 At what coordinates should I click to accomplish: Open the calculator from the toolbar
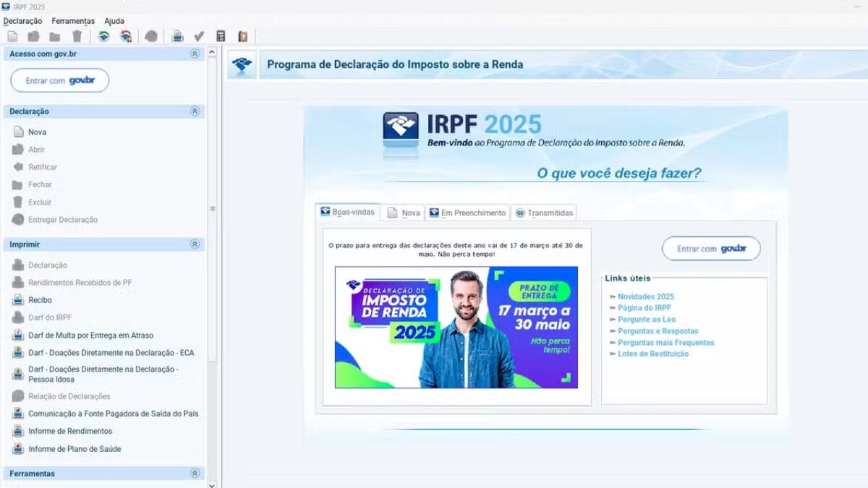tap(221, 36)
